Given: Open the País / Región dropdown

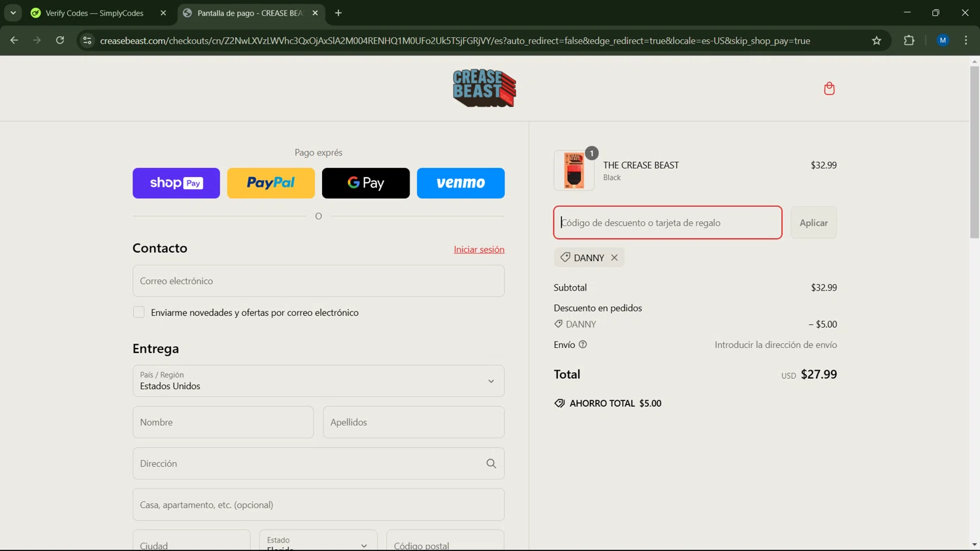Looking at the screenshot, I should tap(318, 381).
